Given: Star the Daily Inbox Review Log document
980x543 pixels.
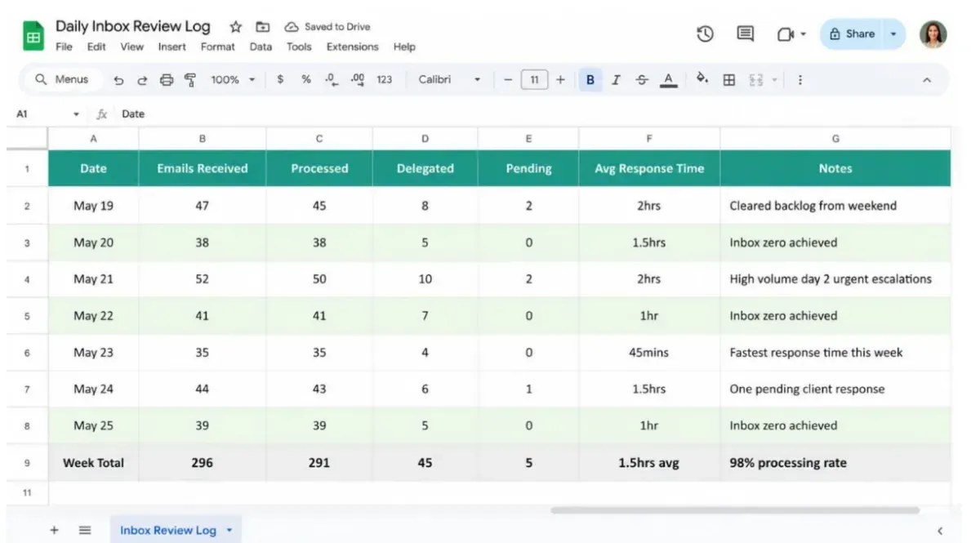Looking at the screenshot, I should click(x=235, y=27).
